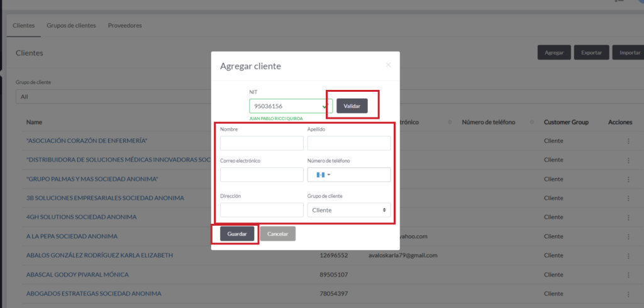Click the Exportar button
The width and height of the screenshot is (644, 308).
pyautogui.click(x=591, y=53)
